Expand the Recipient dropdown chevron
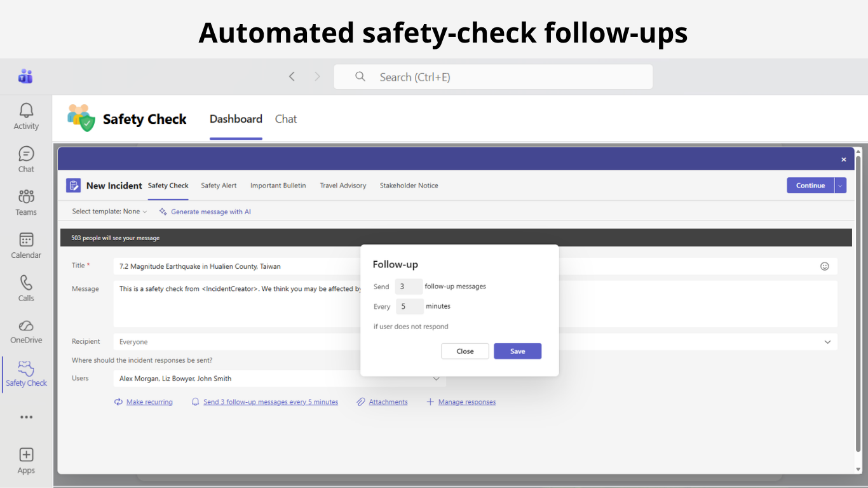 coord(827,342)
